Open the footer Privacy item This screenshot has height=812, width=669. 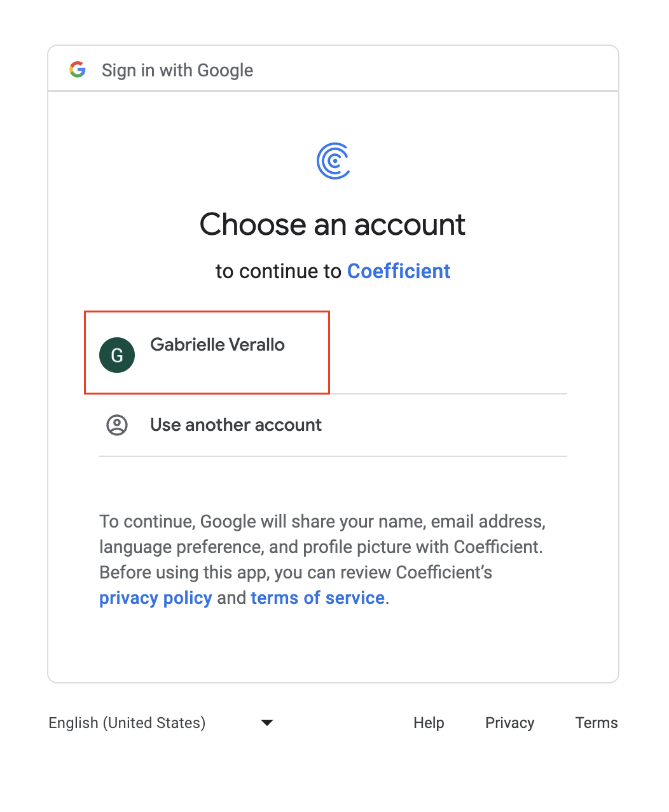tap(510, 722)
